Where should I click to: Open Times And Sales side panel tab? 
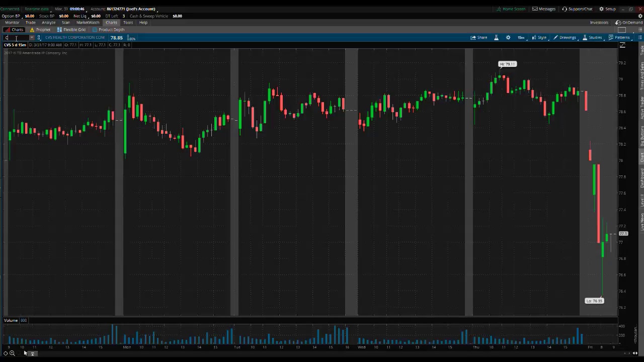point(641,76)
